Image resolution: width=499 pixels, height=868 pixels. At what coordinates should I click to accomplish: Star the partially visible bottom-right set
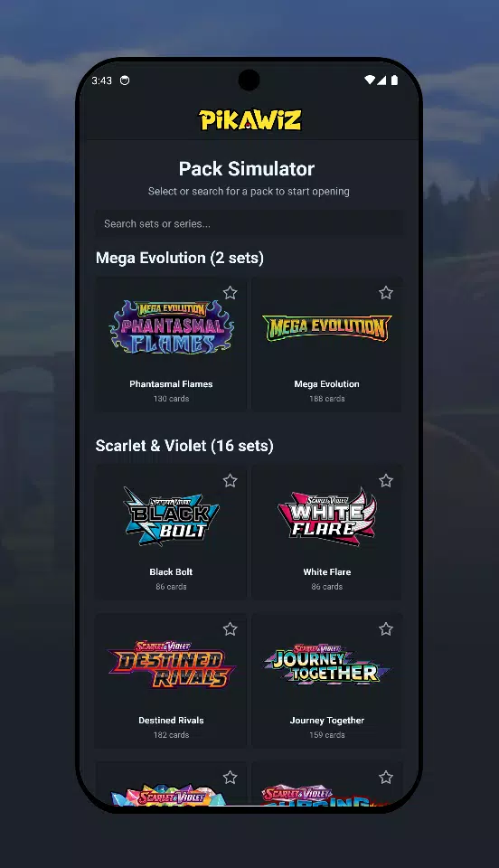tap(386, 778)
